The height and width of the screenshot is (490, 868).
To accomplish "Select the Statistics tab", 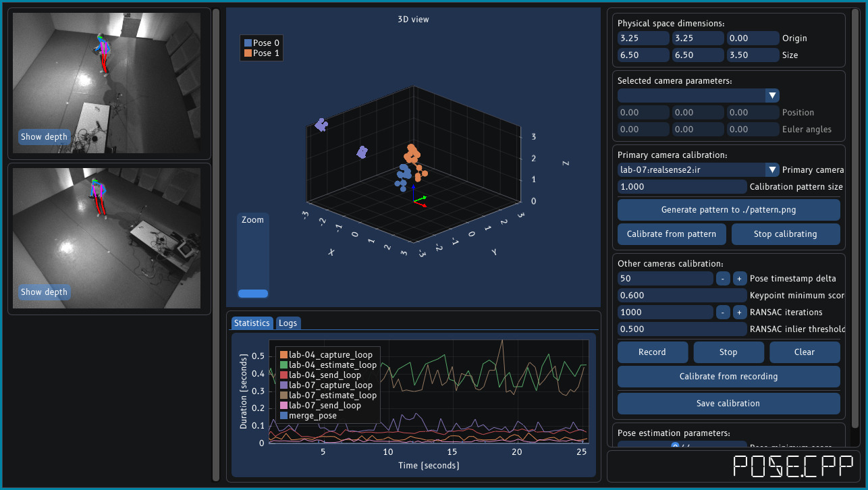I will [x=252, y=323].
